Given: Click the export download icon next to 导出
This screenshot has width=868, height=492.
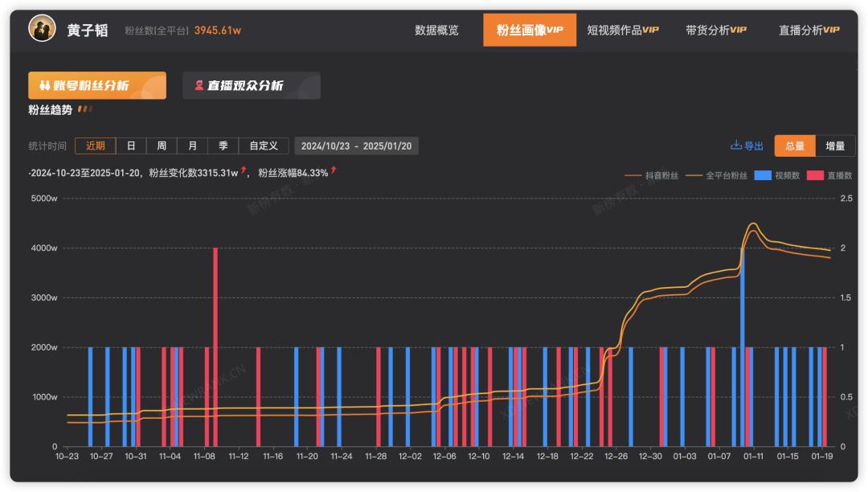Looking at the screenshot, I should (x=735, y=146).
